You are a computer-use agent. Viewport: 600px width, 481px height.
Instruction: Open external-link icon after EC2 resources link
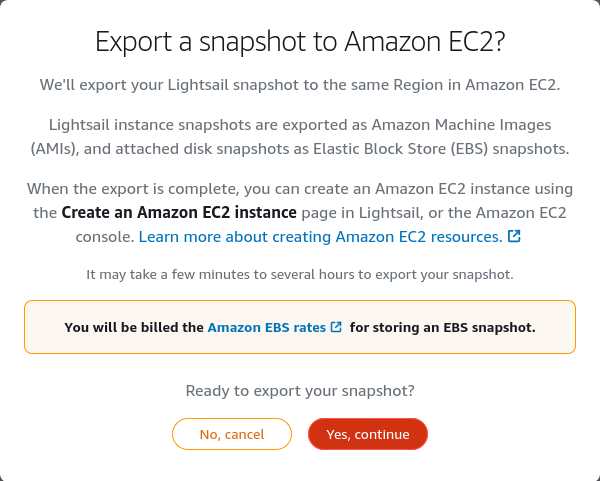point(514,236)
